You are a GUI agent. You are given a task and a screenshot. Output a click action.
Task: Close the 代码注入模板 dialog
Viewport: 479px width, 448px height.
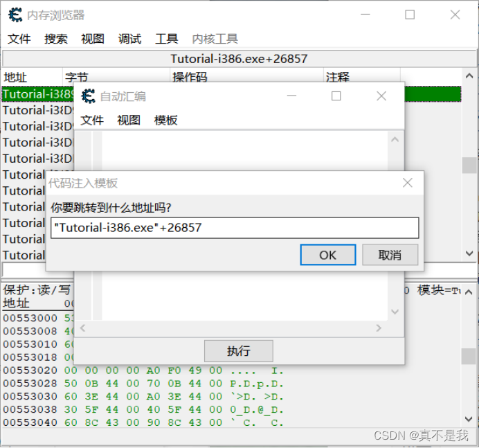[x=408, y=183]
